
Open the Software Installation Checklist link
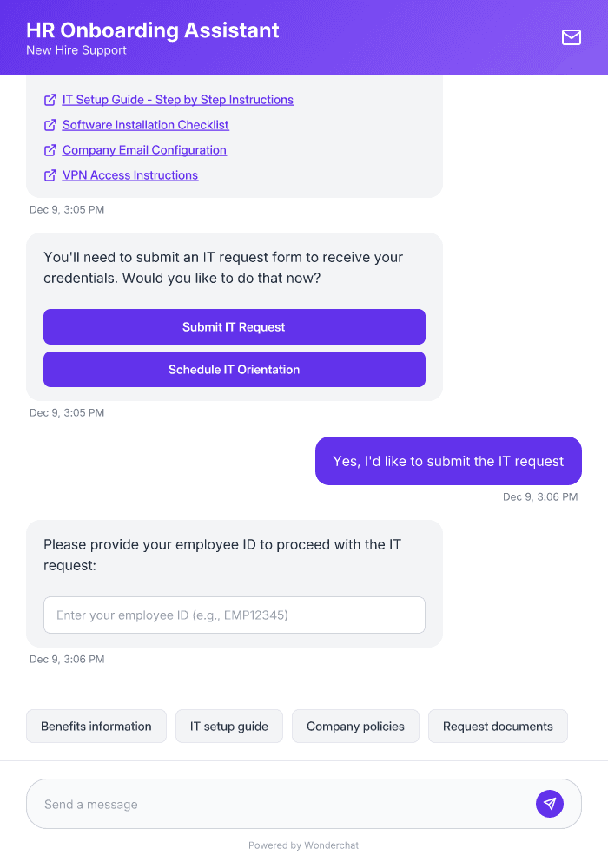pos(145,124)
